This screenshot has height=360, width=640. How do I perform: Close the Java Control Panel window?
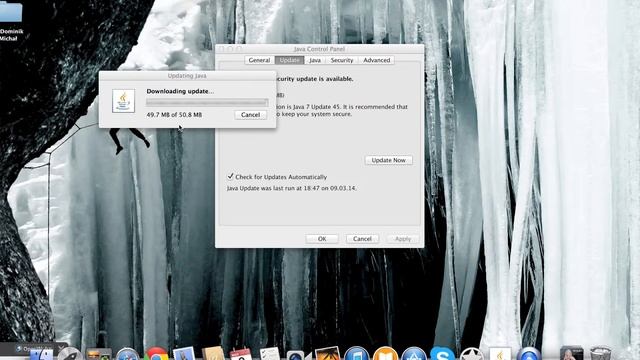pyautogui.click(x=221, y=49)
